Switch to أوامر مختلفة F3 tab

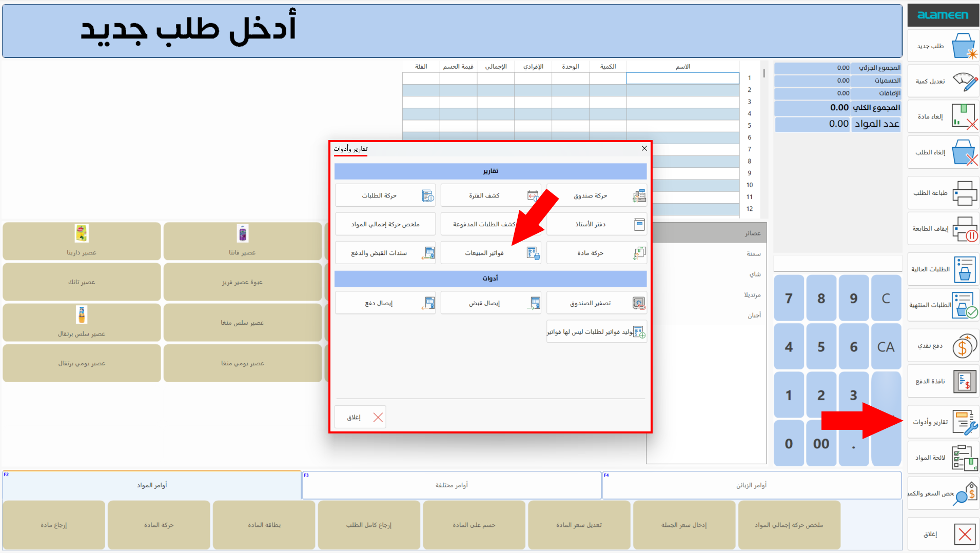(x=452, y=485)
